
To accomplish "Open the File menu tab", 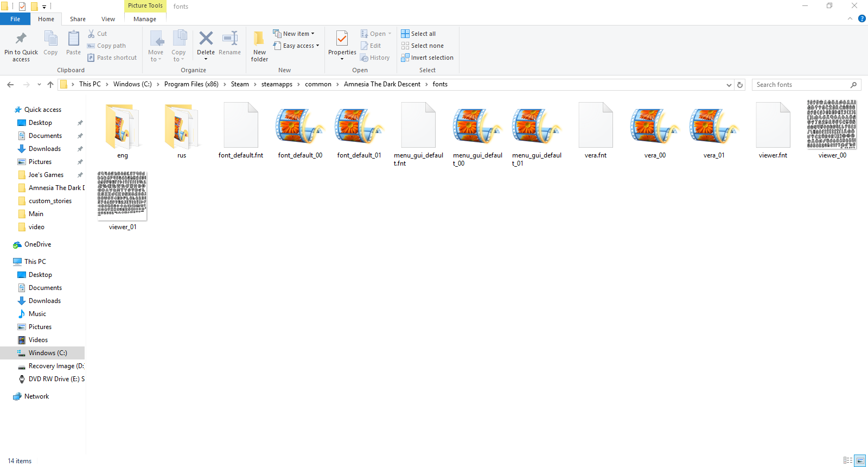I will pos(15,19).
